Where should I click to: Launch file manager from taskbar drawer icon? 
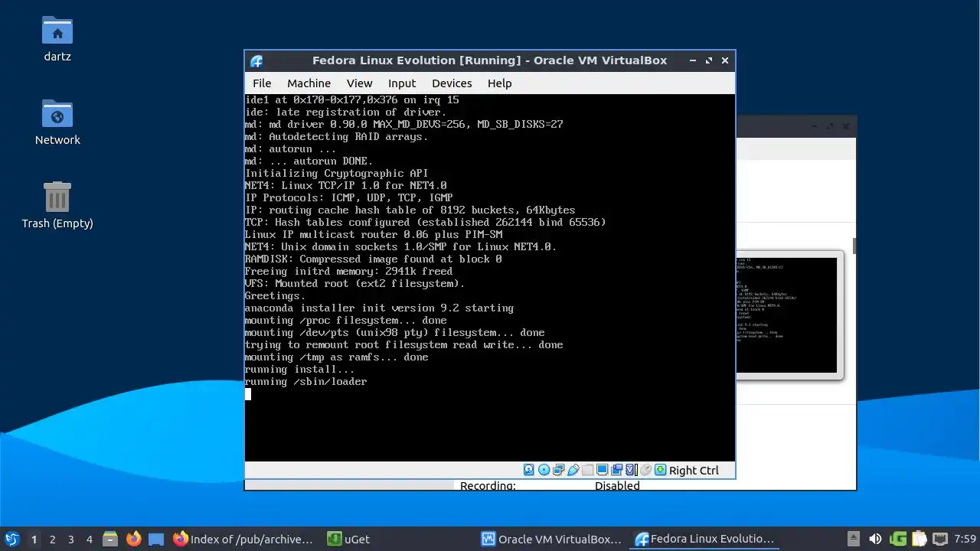pos(109,539)
